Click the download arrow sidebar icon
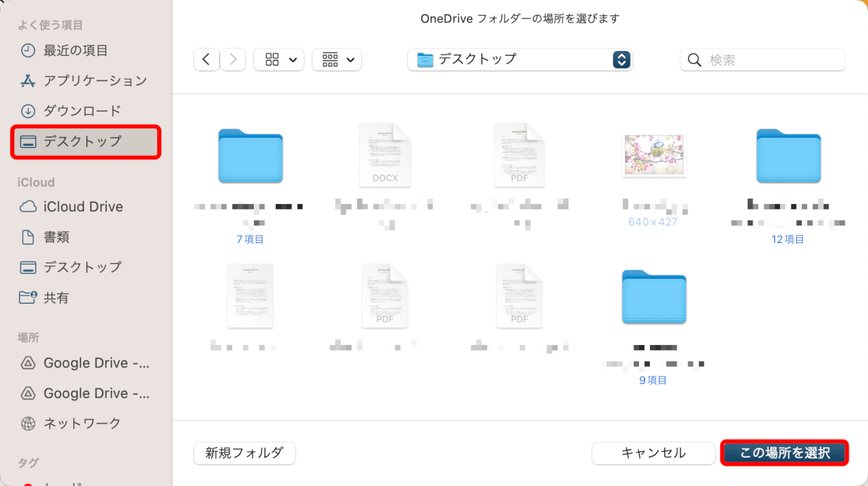This screenshot has width=868, height=486. pyautogui.click(x=28, y=111)
